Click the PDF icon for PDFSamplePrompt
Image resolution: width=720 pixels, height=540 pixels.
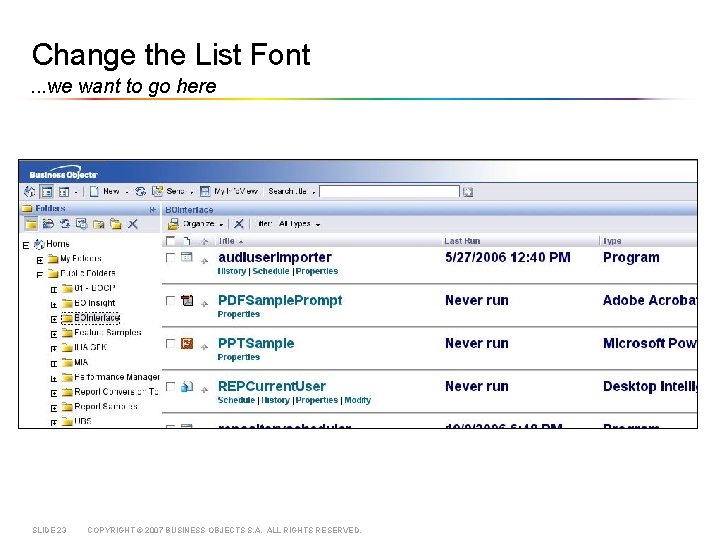pyautogui.click(x=187, y=300)
